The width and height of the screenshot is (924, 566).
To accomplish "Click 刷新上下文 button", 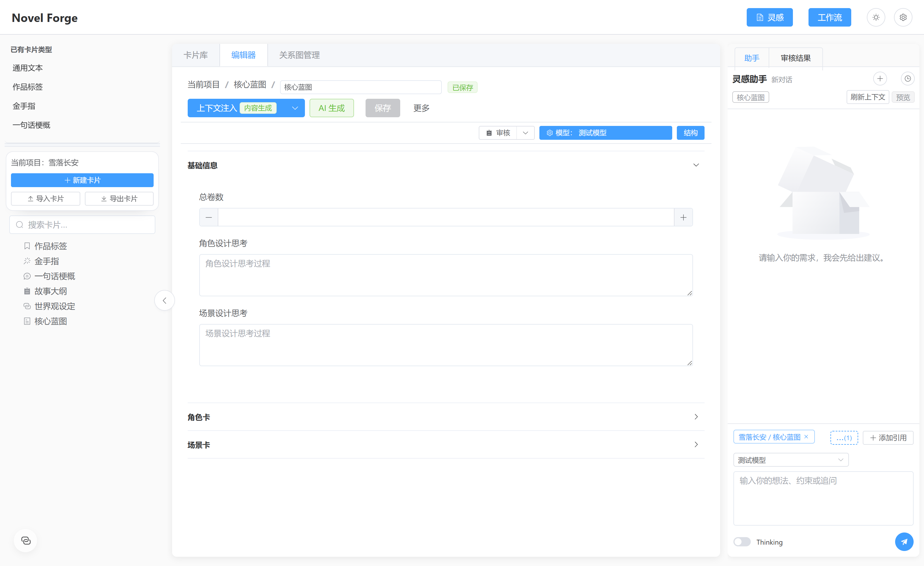I will [867, 97].
